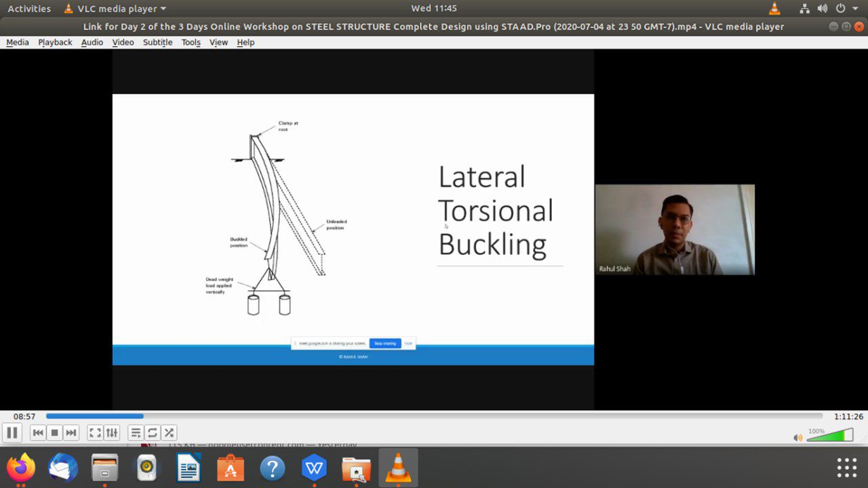Toggle loop repeat mode

point(153,432)
